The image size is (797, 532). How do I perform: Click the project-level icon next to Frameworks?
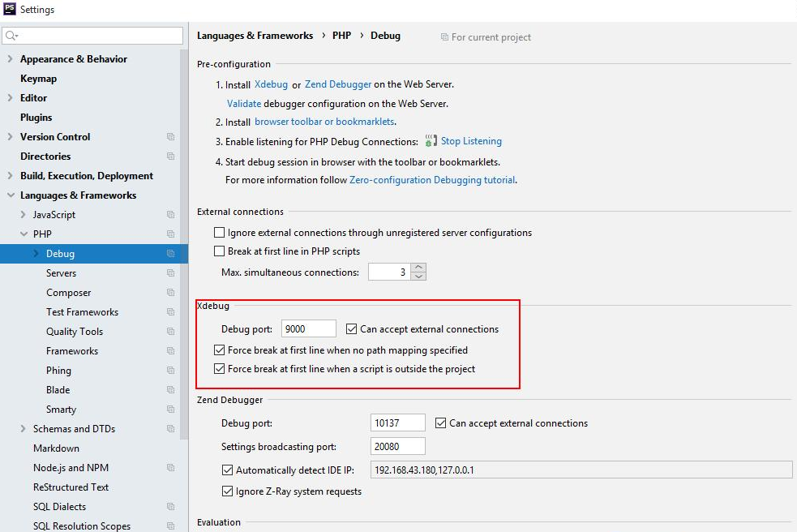click(x=171, y=351)
